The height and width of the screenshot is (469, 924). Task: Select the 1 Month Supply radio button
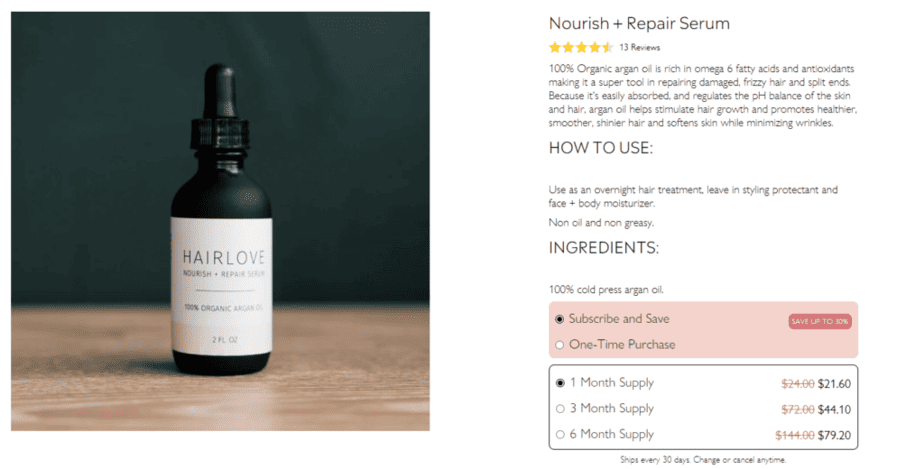(x=560, y=383)
